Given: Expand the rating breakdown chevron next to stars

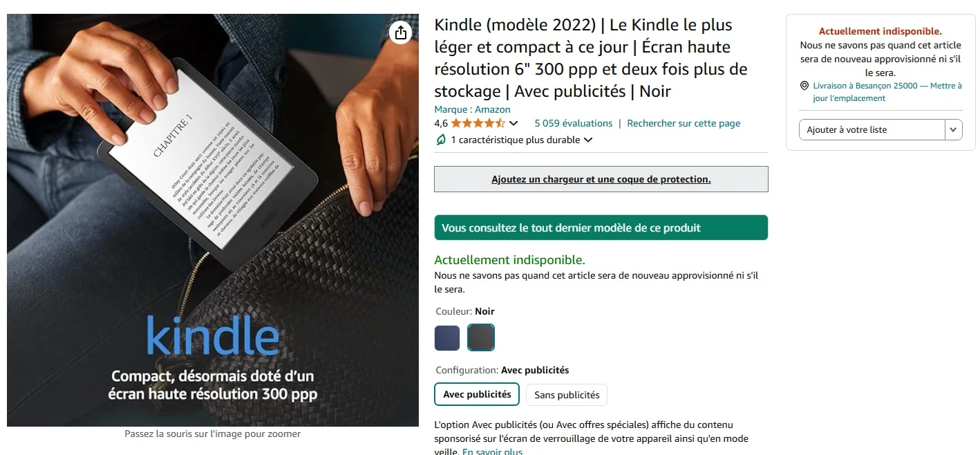Looking at the screenshot, I should (x=513, y=124).
